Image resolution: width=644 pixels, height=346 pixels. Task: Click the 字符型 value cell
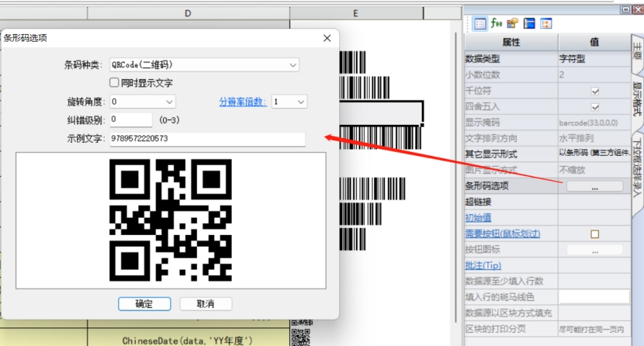[594, 59]
